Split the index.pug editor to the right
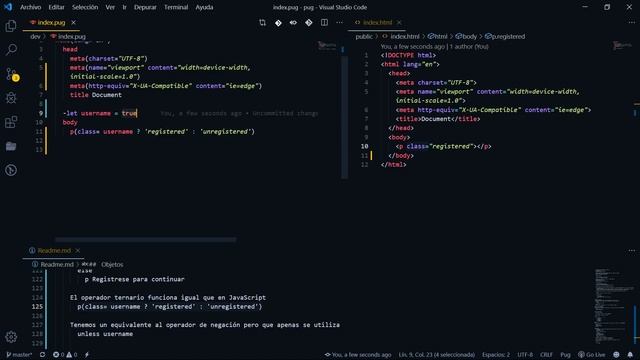This screenshot has height=360, width=640. (x=324, y=23)
